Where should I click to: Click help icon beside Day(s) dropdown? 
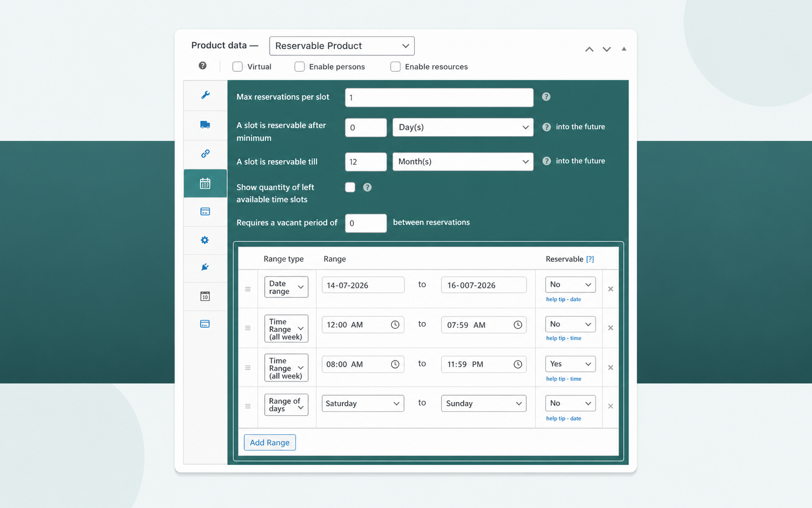coord(546,127)
